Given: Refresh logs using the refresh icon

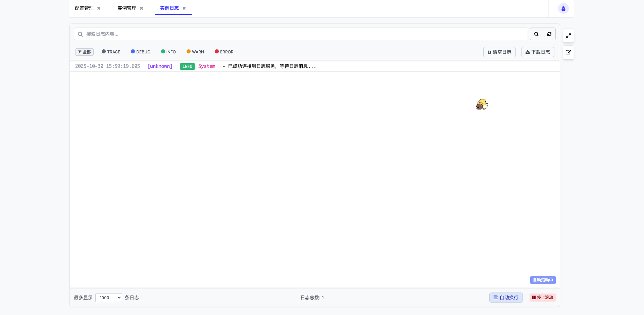Looking at the screenshot, I should pos(549,34).
